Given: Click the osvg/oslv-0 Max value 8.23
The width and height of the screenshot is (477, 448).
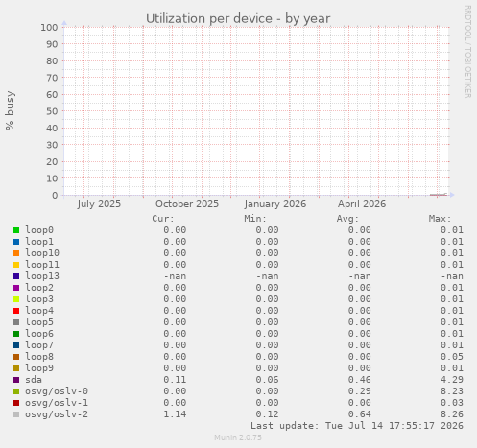Looking at the screenshot, I should pos(452,391).
